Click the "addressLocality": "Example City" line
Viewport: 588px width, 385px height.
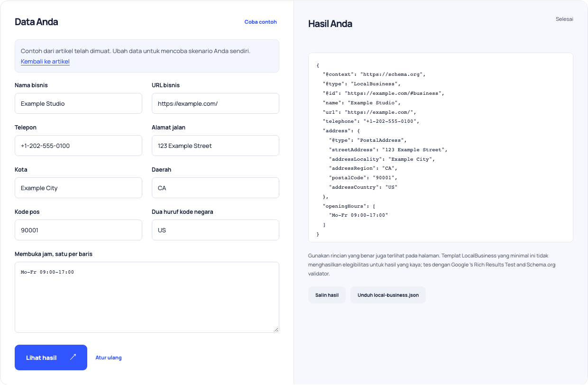[382, 159]
